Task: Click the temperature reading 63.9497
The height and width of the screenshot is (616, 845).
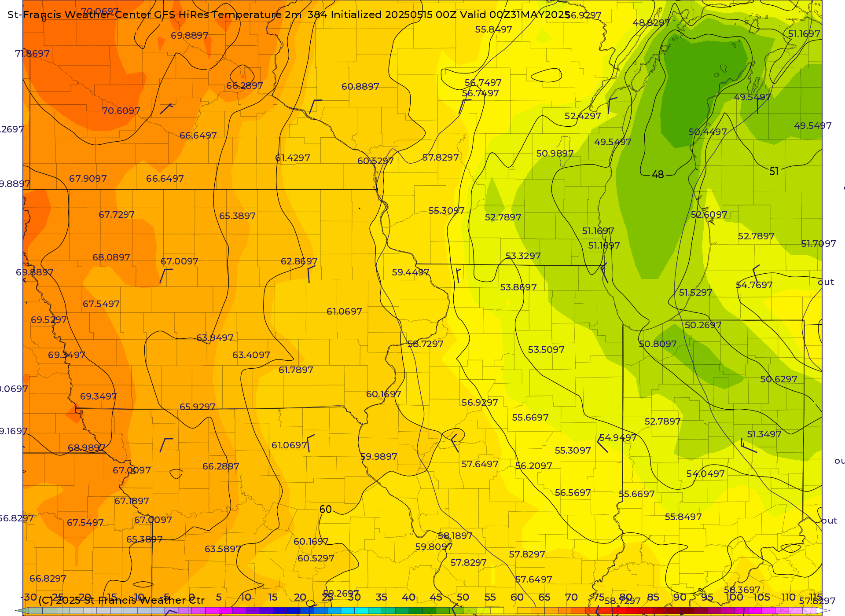Action: pyautogui.click(x=215, y=338)
